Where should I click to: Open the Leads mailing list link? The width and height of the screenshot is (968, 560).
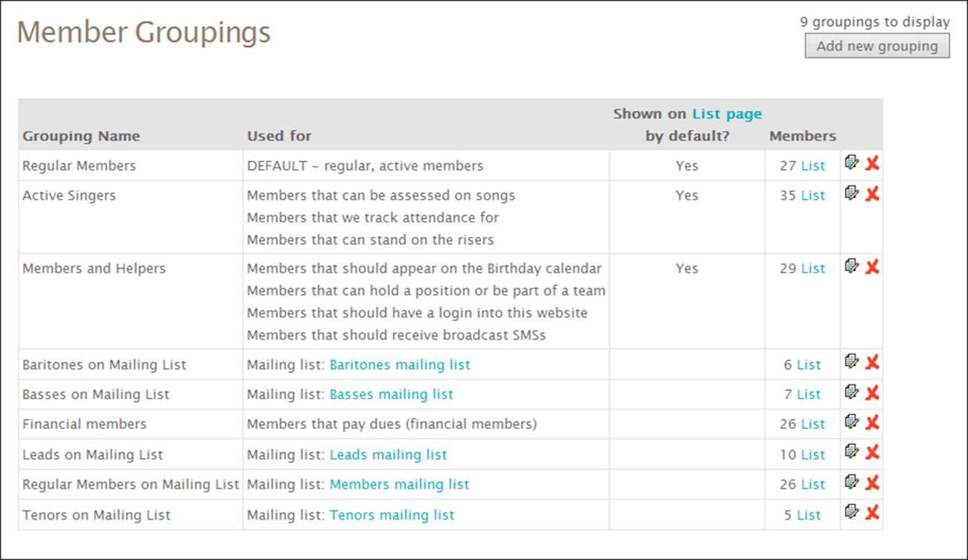(x=389, y=454)
